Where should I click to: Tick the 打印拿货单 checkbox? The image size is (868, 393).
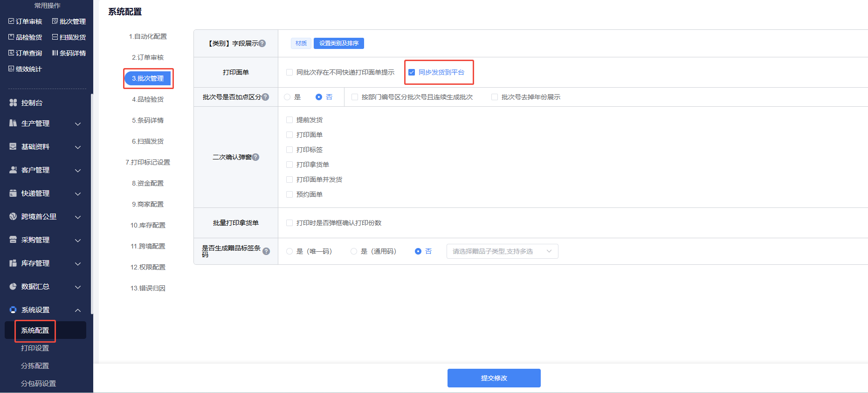coord(289,165)
